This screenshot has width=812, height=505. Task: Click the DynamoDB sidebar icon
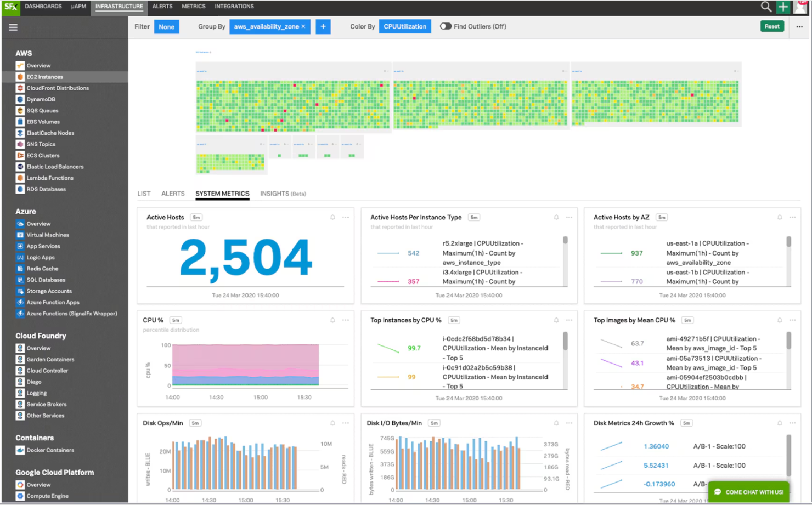[20, 99]
